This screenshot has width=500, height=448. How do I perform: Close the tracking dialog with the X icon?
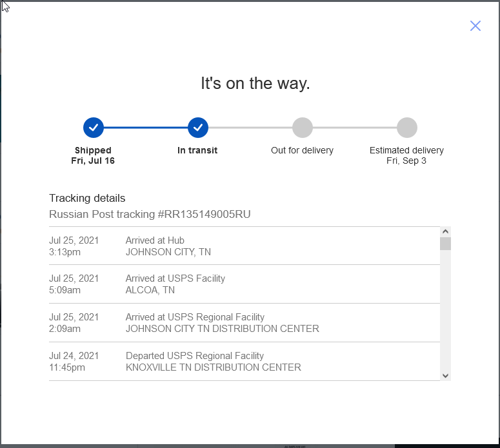[475, 26]
